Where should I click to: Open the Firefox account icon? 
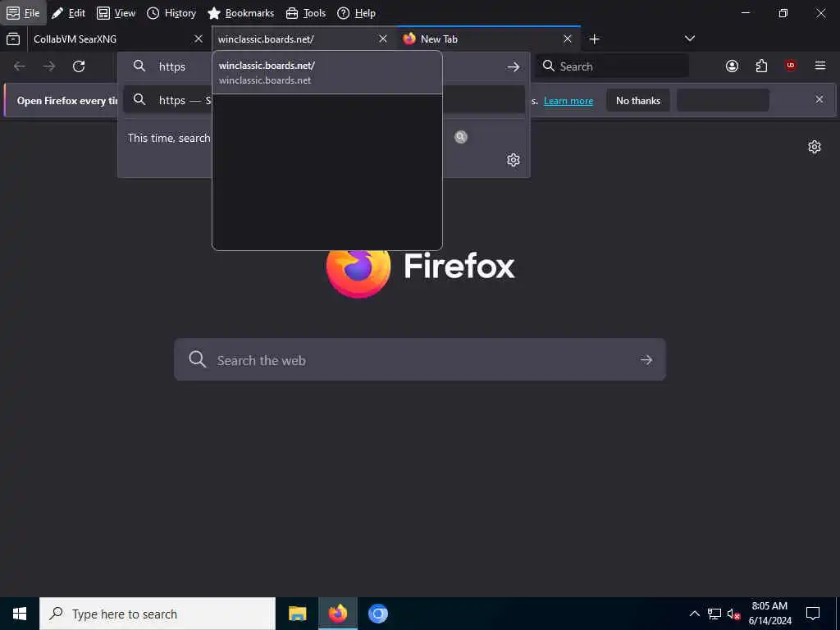732,66
